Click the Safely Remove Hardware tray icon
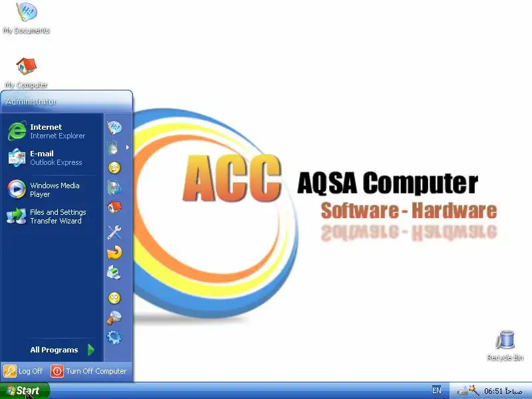 pos(462,391)
